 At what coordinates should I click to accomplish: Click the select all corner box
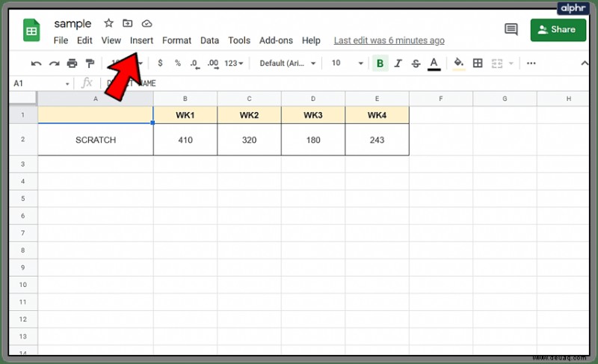tap(23, 99)
